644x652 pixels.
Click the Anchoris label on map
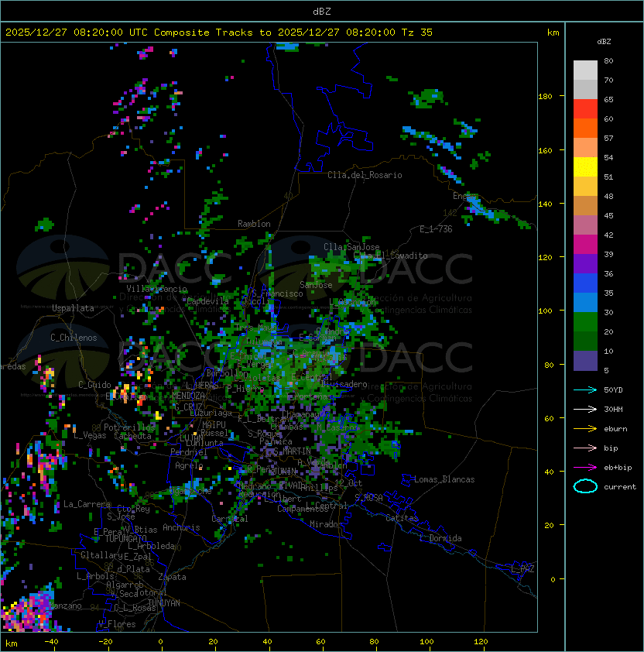(181, 527)
